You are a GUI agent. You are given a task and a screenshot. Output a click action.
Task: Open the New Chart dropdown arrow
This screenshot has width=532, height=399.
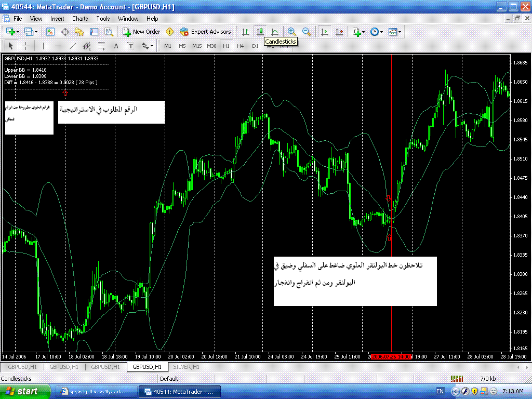click(x=18, y=32)
